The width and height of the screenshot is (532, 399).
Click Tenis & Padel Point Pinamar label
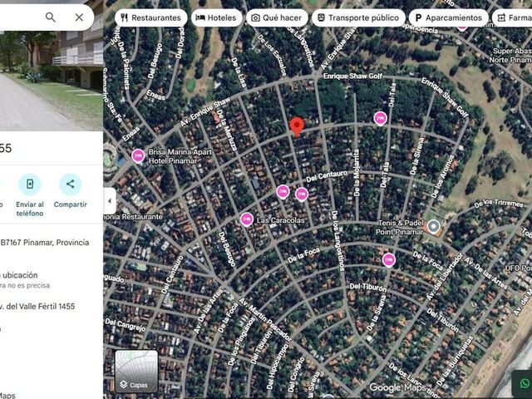tap(400, 227)
